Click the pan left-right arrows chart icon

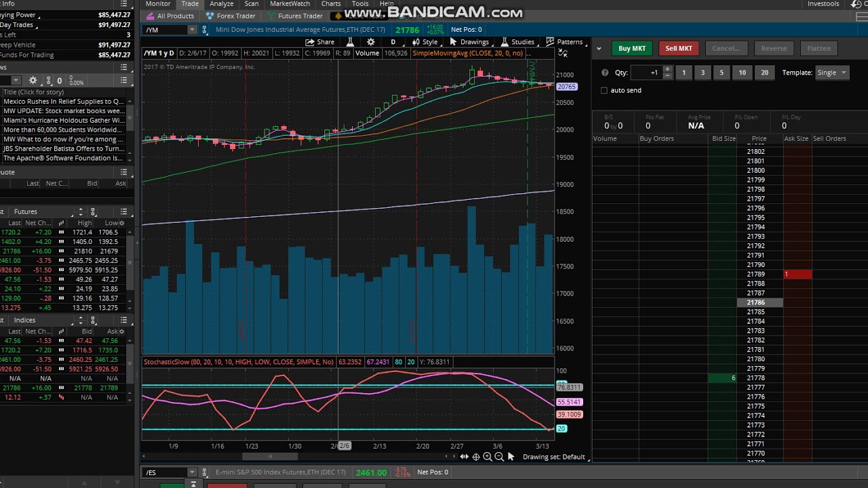click(464, 457)
